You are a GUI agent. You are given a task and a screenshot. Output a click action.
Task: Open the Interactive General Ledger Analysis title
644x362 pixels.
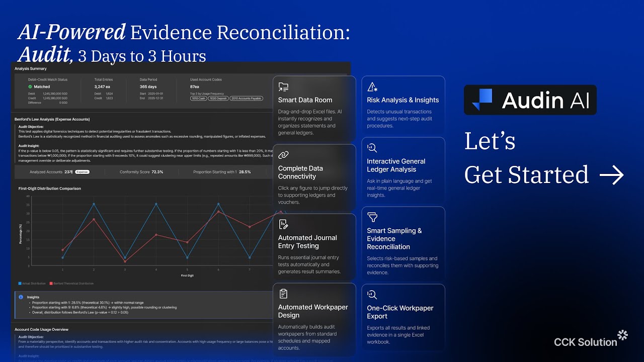(396, 165)
